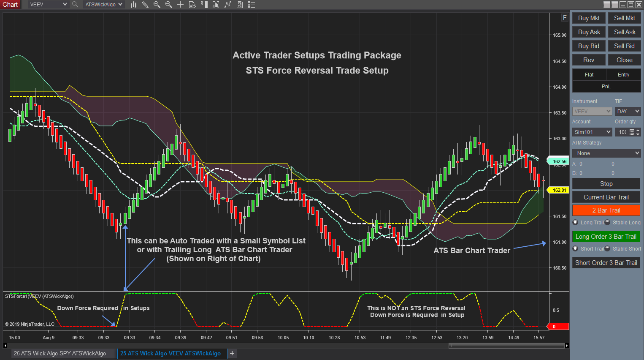
Task: Open the strategy performance report icon
Action: coord(240,5)
